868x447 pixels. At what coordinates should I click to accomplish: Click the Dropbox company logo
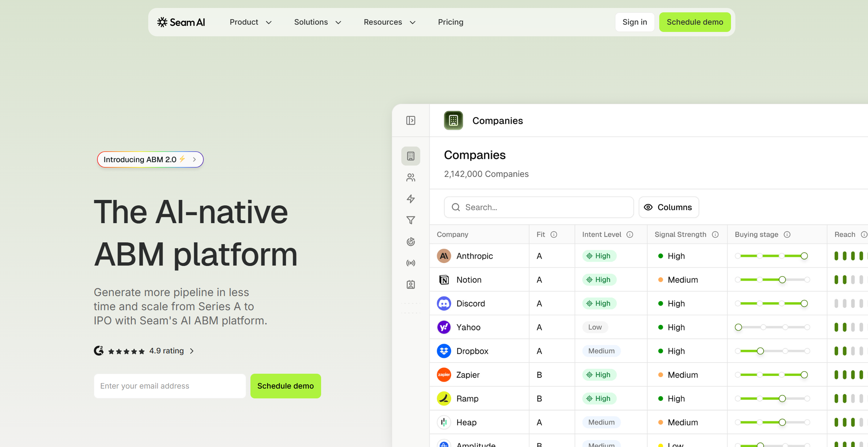[444, 351]
